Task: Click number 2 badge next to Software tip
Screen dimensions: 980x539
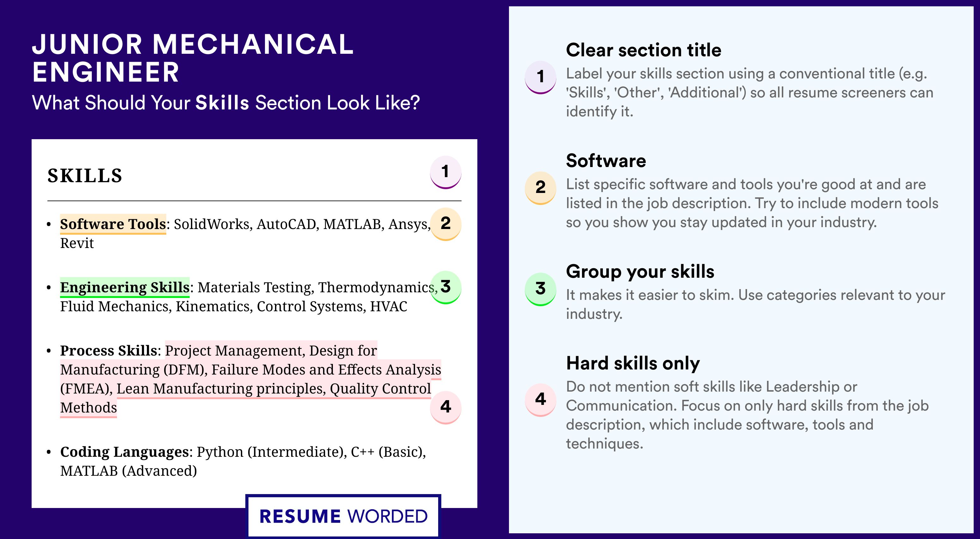Action: tap(541, 188)
